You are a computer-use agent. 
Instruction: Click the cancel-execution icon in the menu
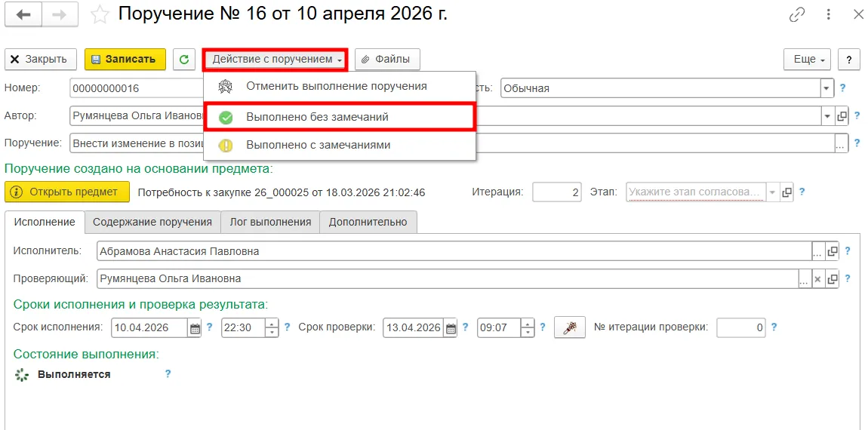point(226,87)
